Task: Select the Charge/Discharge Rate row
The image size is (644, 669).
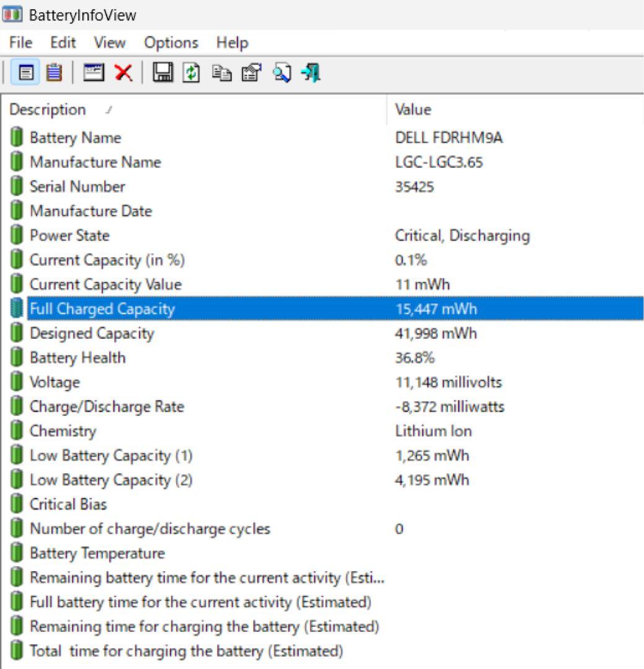Action: [107, 407]
